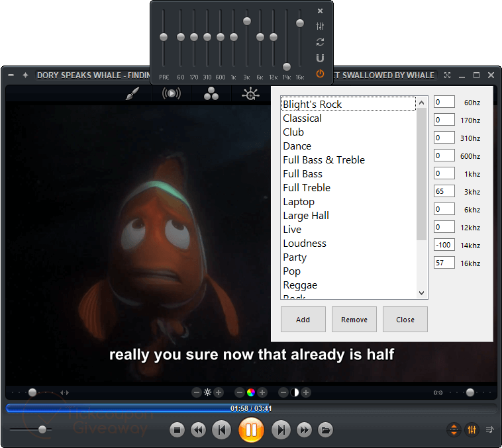Reset equalizer with the refresh icon
Viewport: 502px width, 448px height.
click(320, 42)
